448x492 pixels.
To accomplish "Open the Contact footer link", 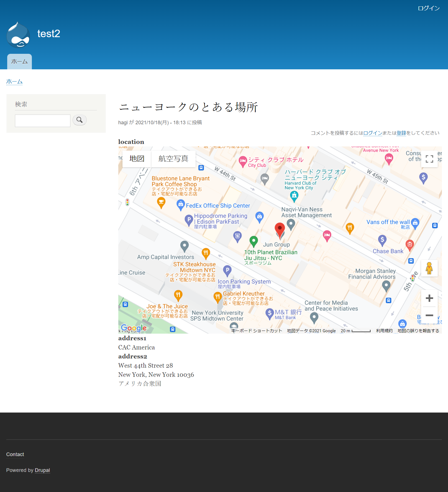I will (15, 454).
